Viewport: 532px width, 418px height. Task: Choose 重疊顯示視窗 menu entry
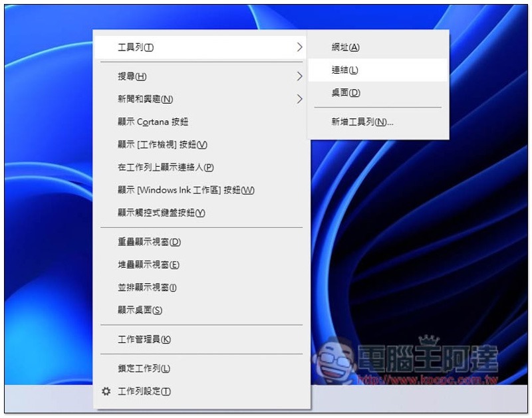(x=149, y=242)
